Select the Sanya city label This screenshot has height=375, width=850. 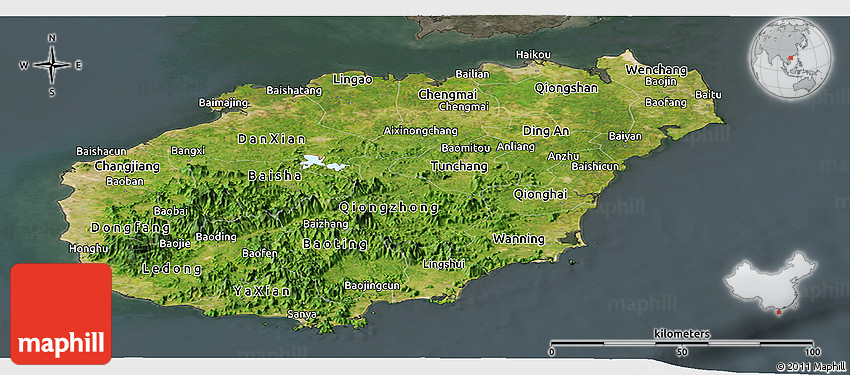302,314
